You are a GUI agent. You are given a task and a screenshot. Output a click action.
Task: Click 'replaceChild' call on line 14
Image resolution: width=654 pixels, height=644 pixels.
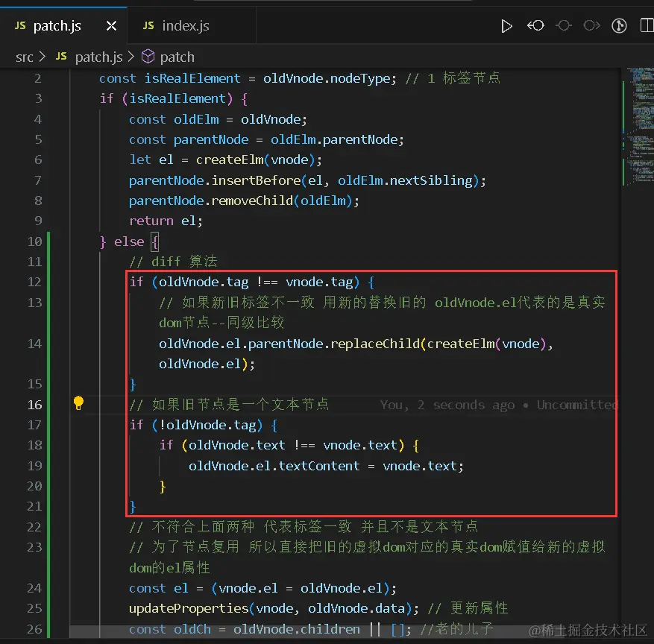point(375,344)
